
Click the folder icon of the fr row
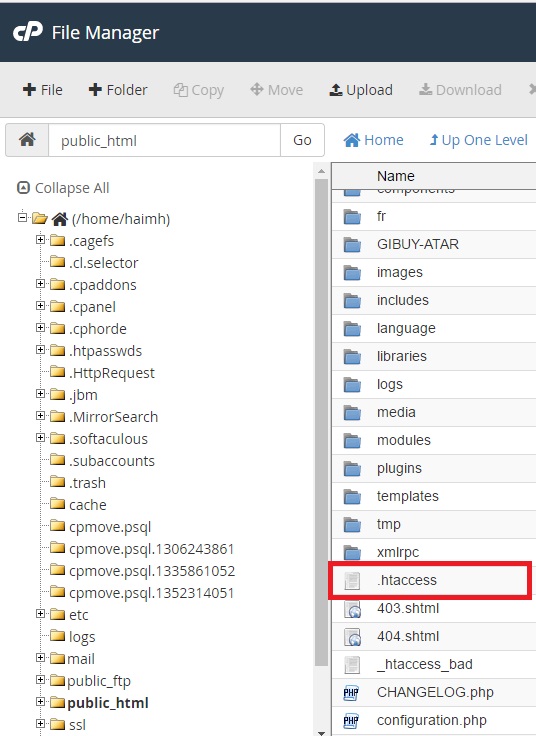[x=352, y=217]
